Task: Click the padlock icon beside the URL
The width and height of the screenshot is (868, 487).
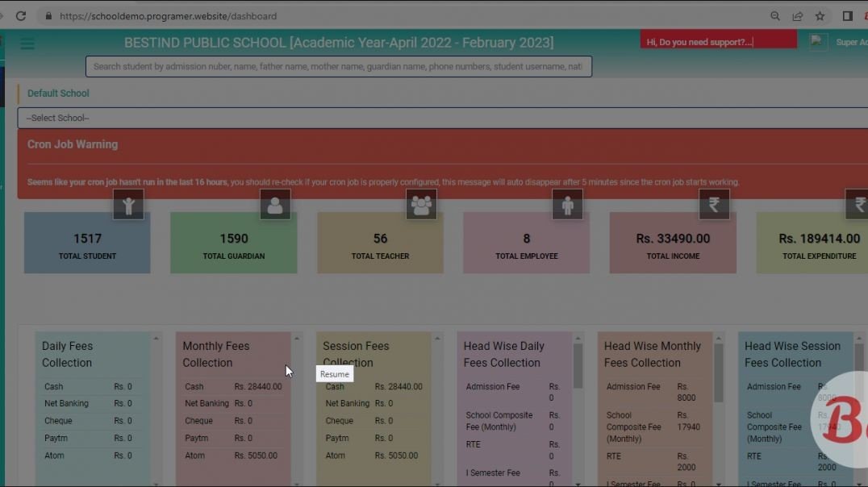Action: pyautogui.click(x=47, y=15)
